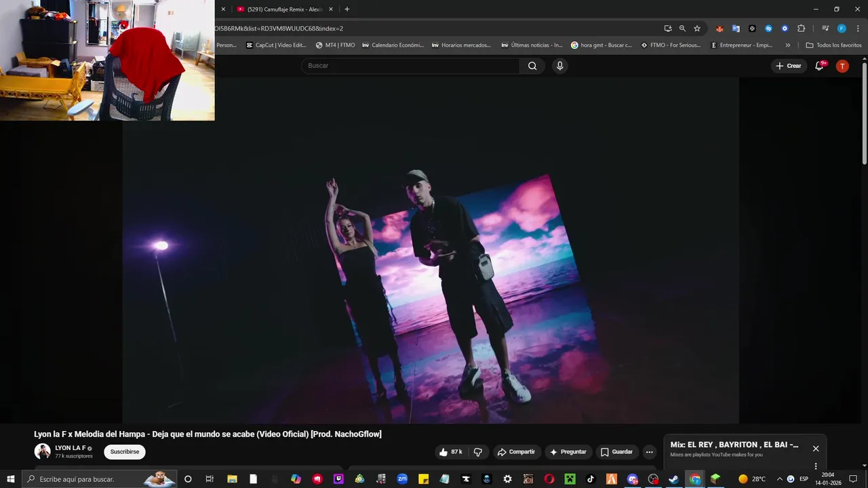Open TikTok from the taskbar

click(x=591, y=479)
